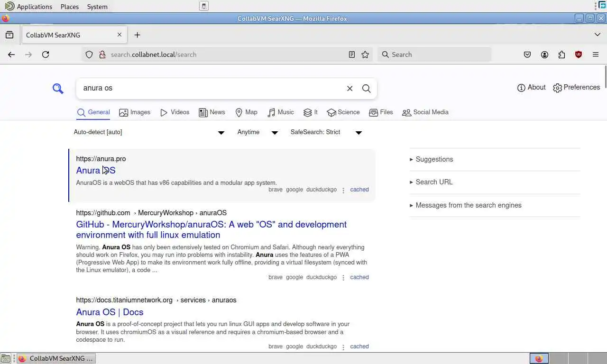Open the Anura OS | Docs result
This screenshot has height=364, width=607.
110,312
